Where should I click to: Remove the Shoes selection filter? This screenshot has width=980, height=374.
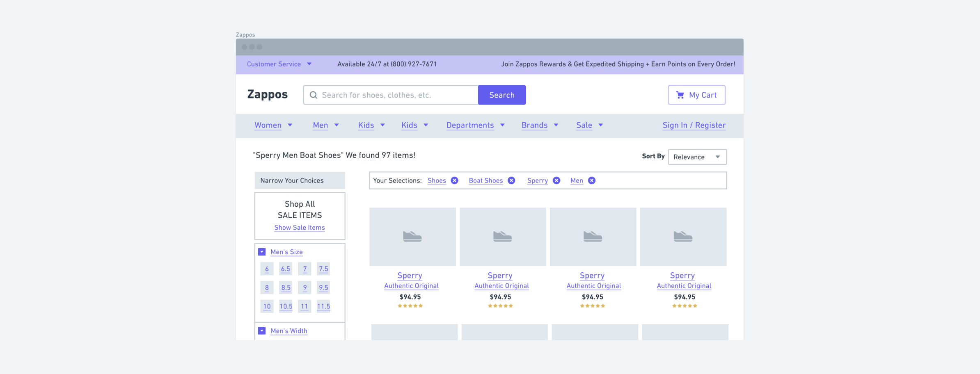[x=454, y=180]
